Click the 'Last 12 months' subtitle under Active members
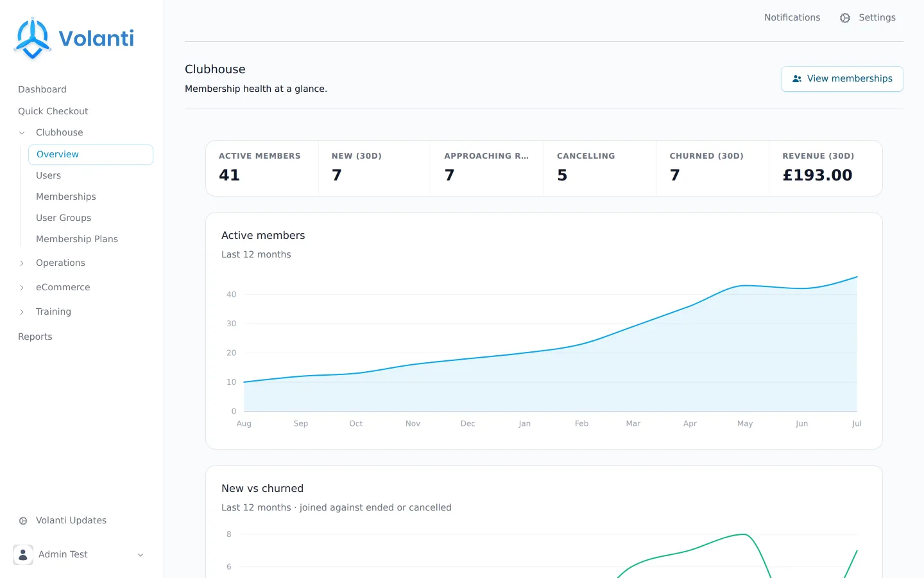924x578 pixels. pyautogui.click(x=256, y=254)
